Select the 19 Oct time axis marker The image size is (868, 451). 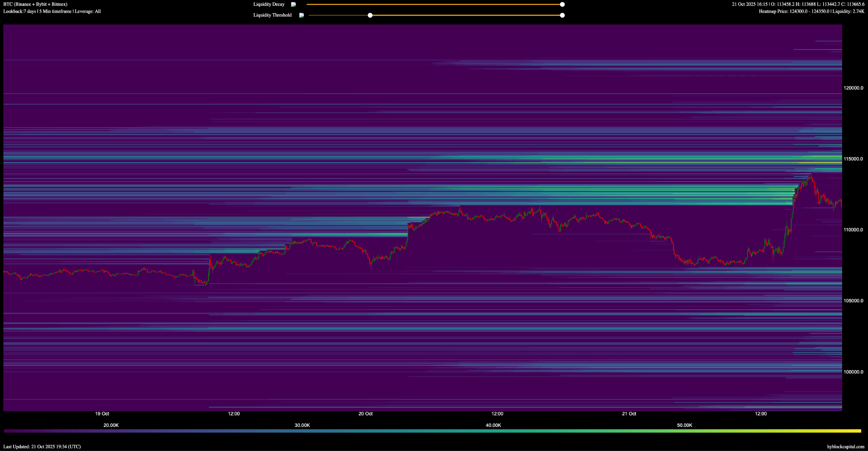[102, 414]
